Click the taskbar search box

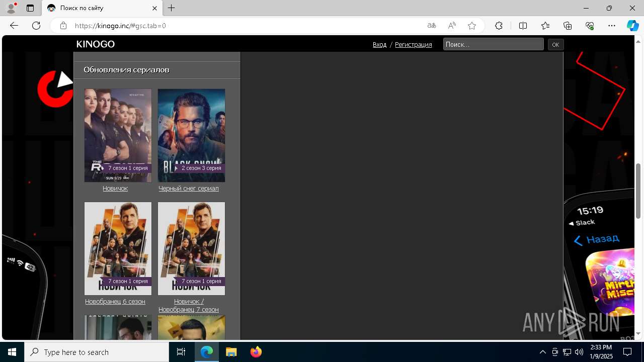pos(97,352)
